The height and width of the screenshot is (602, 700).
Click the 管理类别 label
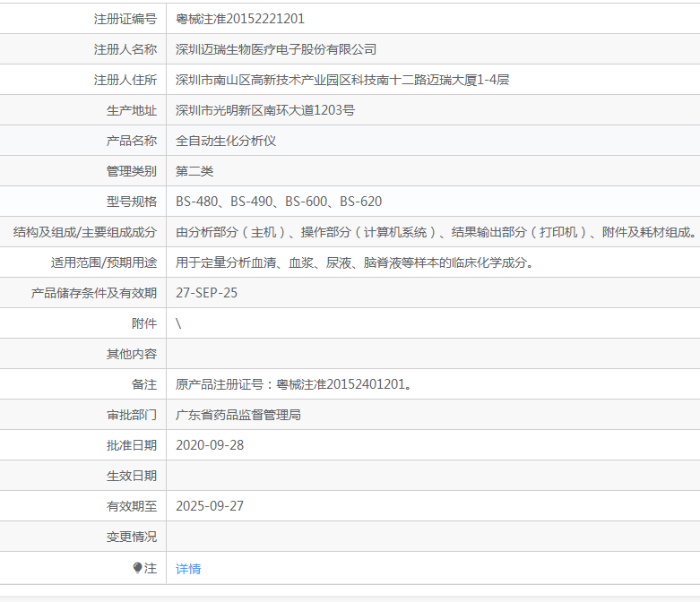pyautogui.click(x=132, y=171)
